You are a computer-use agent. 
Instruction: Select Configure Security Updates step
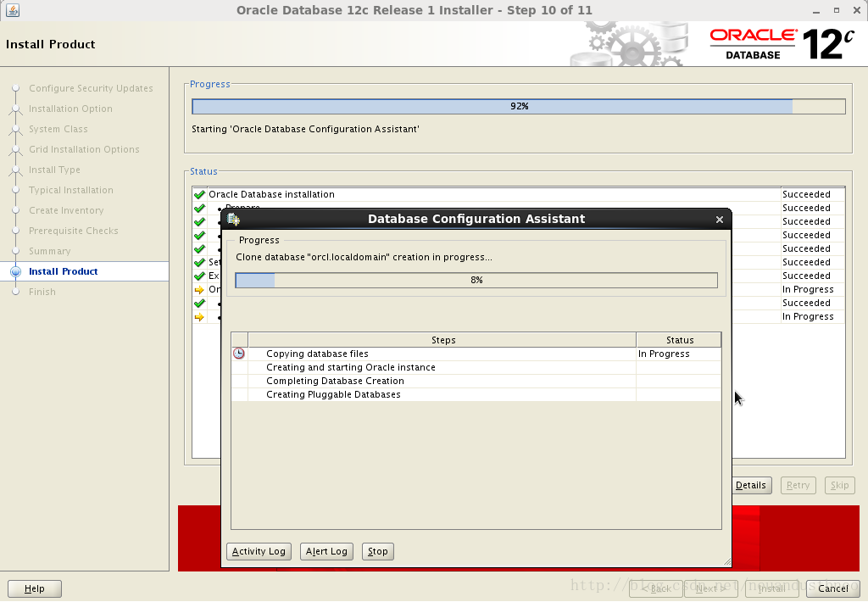point(91,88)
